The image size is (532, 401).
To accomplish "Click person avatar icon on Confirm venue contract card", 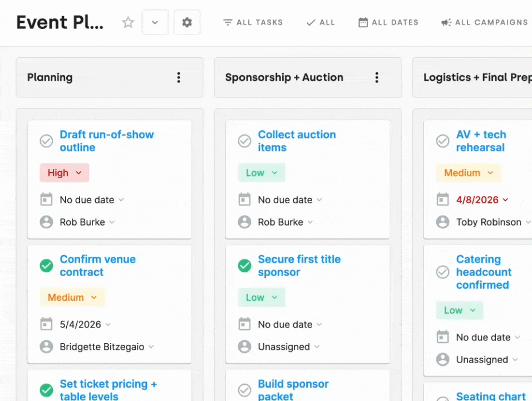I will (47, 346).
